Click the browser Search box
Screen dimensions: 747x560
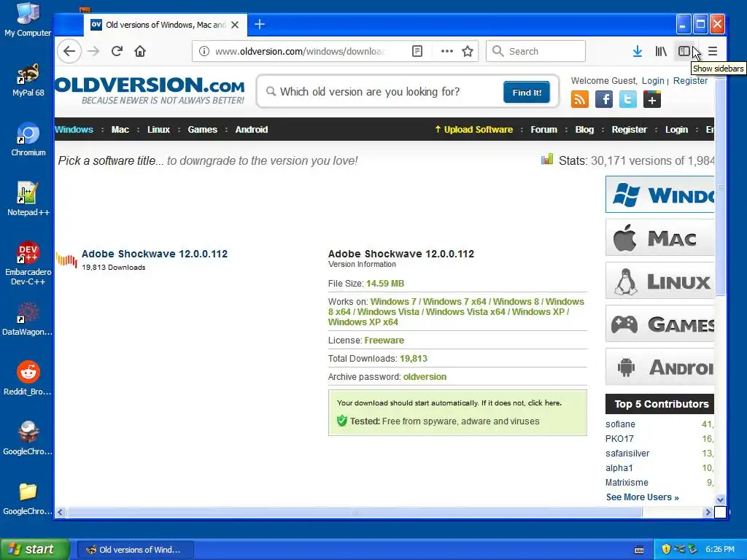tap(535, 51)
